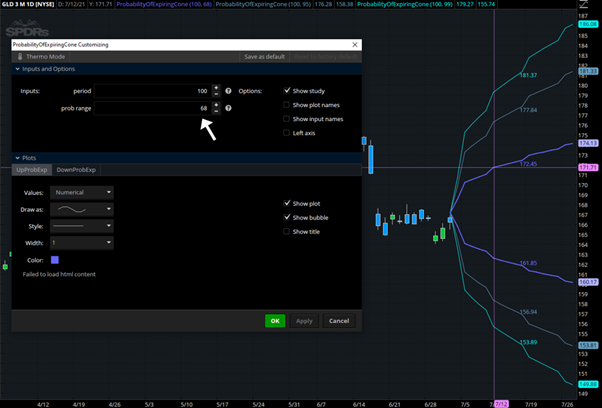
Task: Click the 156.94 cone value label
Action: pyautogui.click(x=528, y=312)
